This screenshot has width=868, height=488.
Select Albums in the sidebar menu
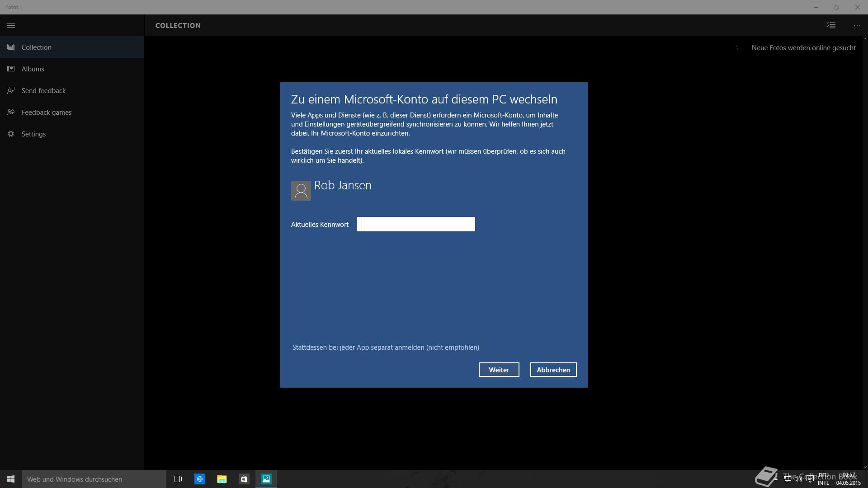[33, 69]
